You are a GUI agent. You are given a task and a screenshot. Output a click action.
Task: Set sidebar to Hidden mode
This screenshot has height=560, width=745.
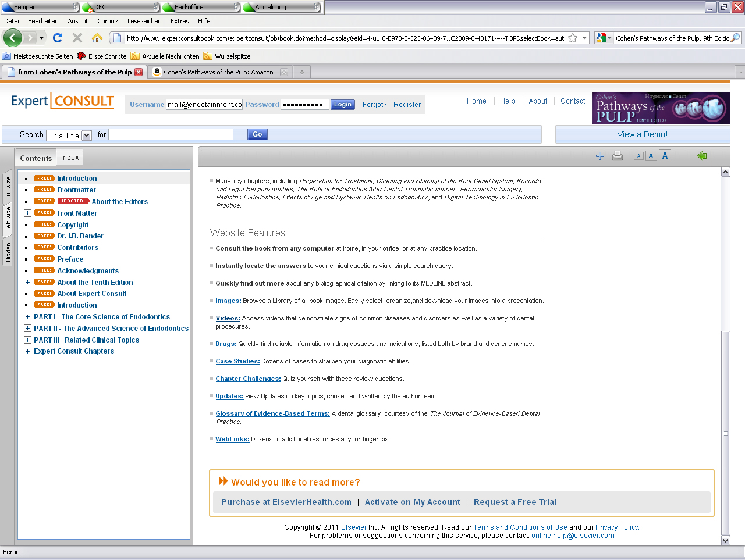(8, 253)
